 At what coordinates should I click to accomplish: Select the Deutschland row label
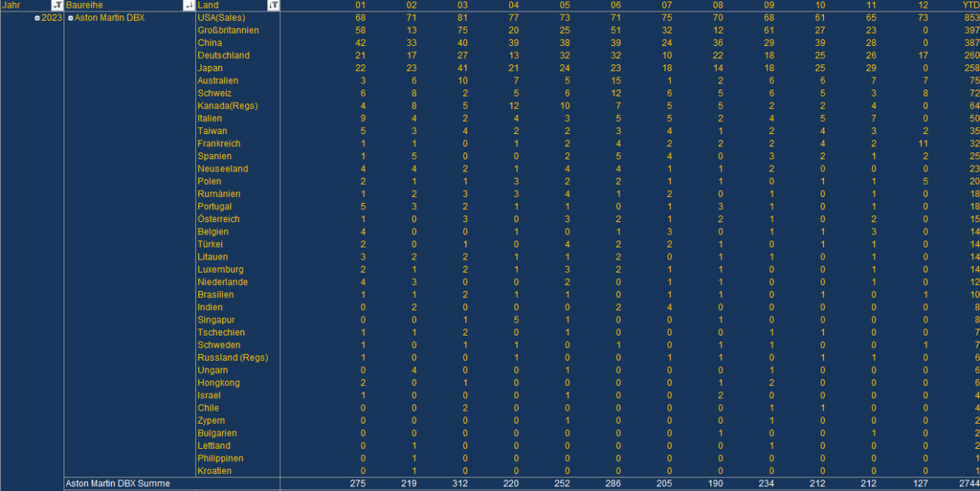point(224,55)
